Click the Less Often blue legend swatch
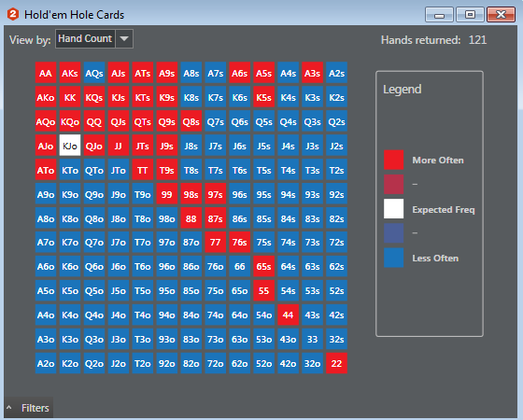The width and height of the screenshot is (523, 420). click(x=393, y=258)
